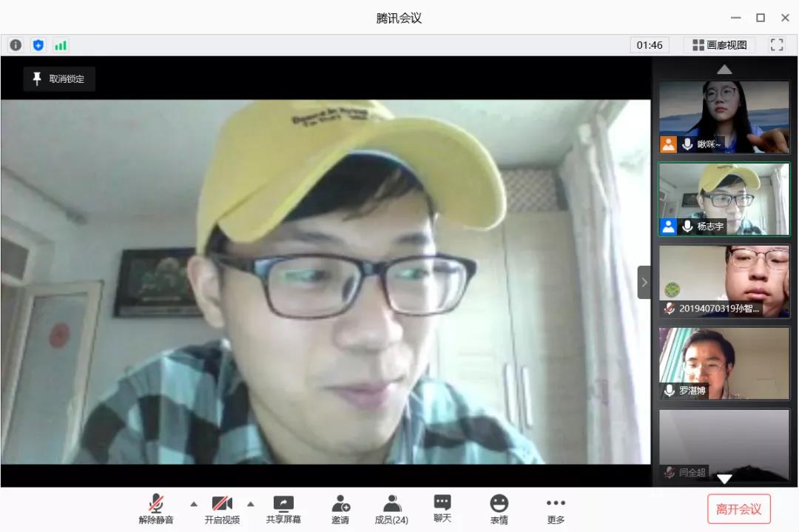Switch to 画廊视图 gallery view
The image size is (799, 532).
[719, 45]
